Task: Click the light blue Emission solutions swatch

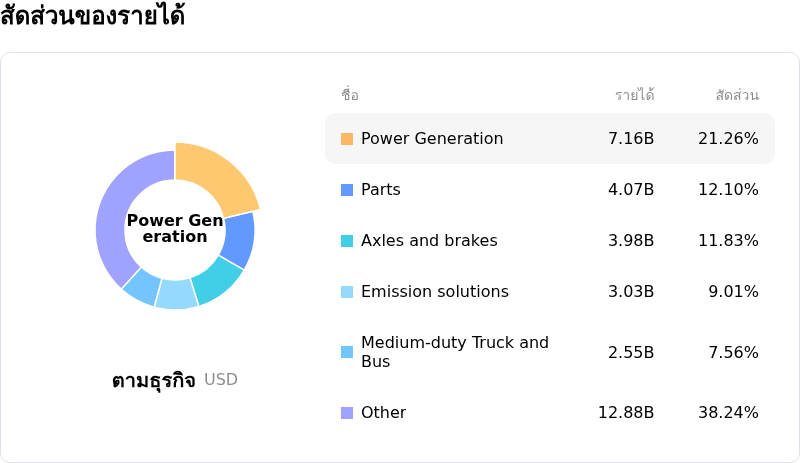Action: click(347, 292)
